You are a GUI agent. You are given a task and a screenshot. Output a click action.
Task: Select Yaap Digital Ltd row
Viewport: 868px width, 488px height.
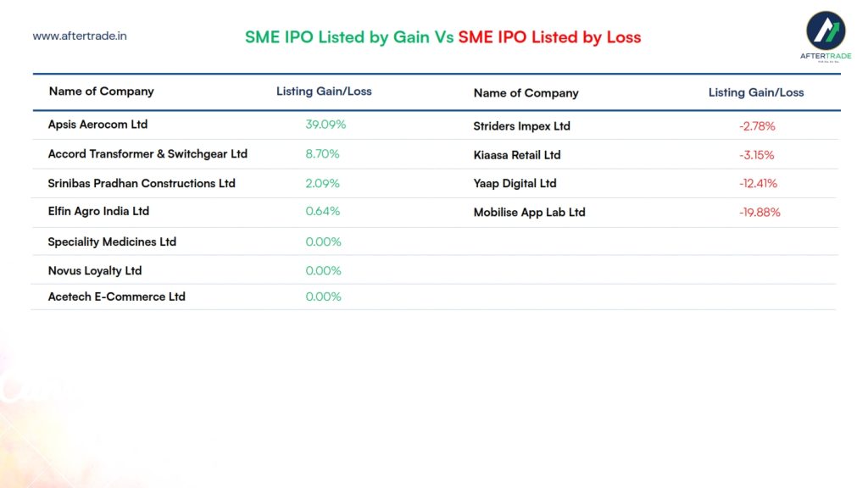point(515,183)
